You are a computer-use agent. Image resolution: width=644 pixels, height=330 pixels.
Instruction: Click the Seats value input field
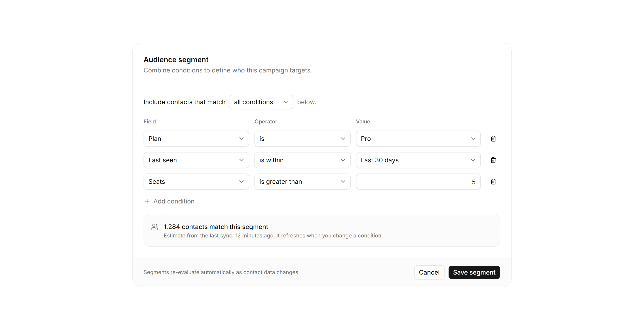(418, 182)
